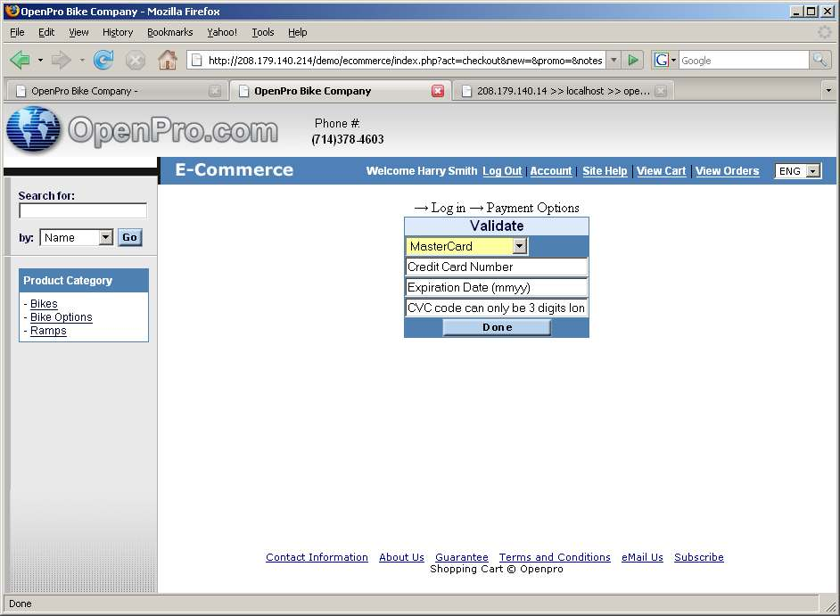Click the Log Out link

tap(502, 171)
